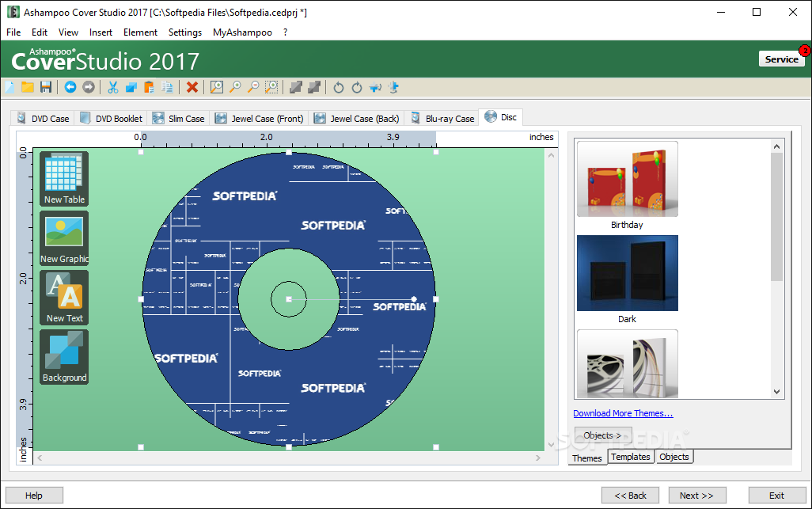Click the zoom-to-fit page icon
Image resolution: width=812 pixels, height=509 pixels.
click(217, 87)
